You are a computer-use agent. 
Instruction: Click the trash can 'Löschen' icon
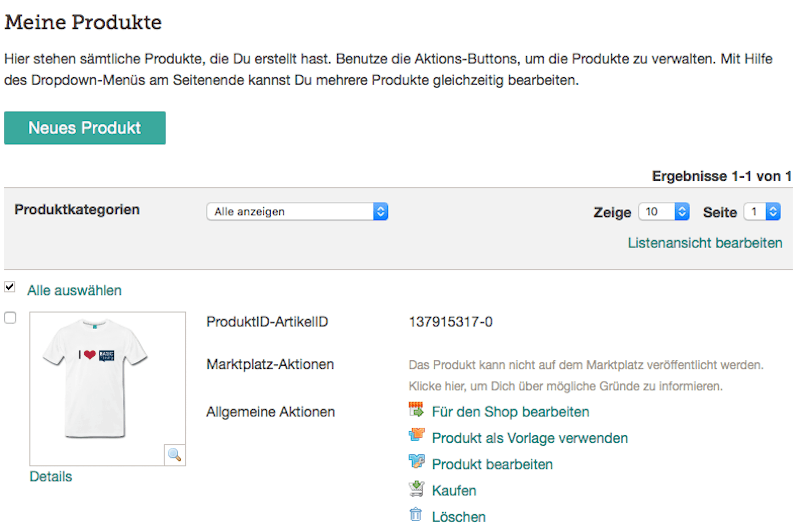pyautogui.click(x=417, y=515)
